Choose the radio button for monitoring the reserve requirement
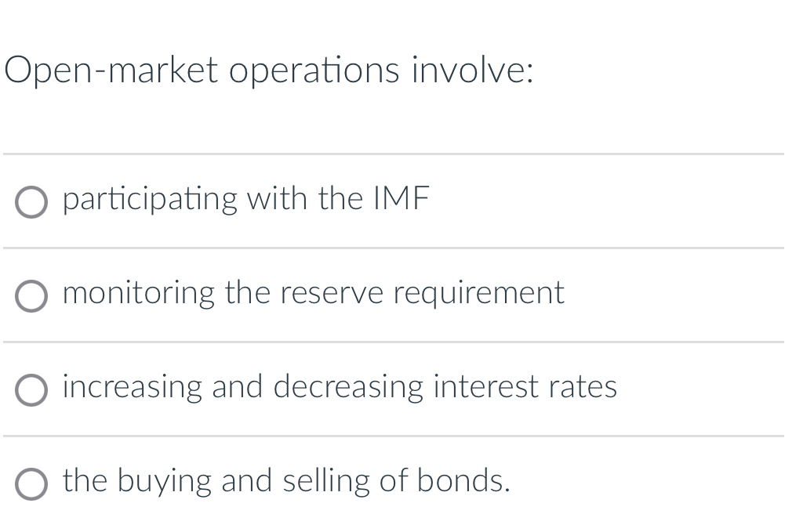The width and height of the screenshot is (785, 532). tap(31, 296)
